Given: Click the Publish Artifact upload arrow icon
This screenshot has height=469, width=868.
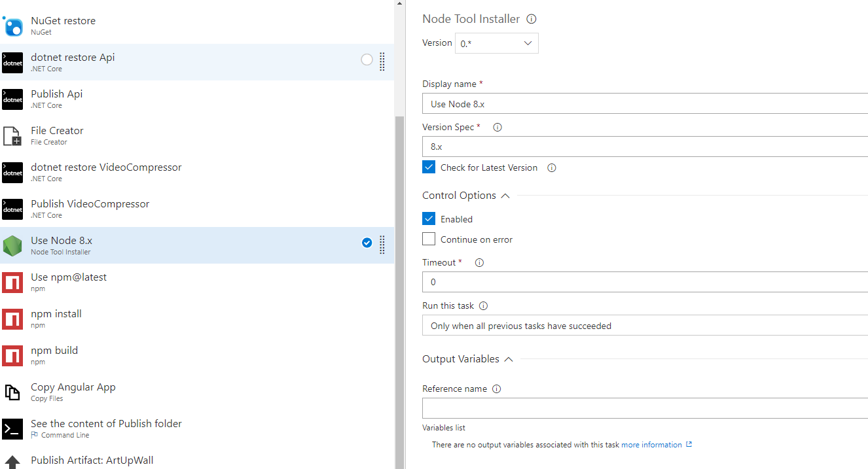Looking at the screenshot, I should tap(12, 462).
